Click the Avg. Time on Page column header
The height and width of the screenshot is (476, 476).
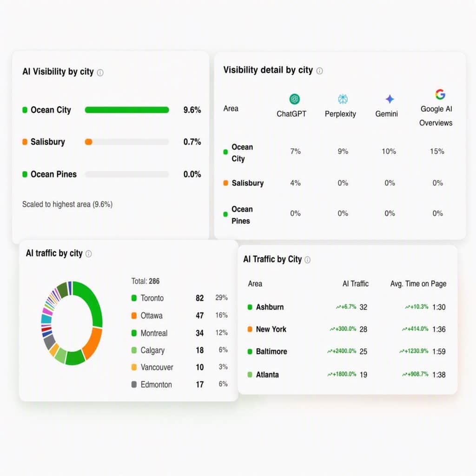coord(418,284)
